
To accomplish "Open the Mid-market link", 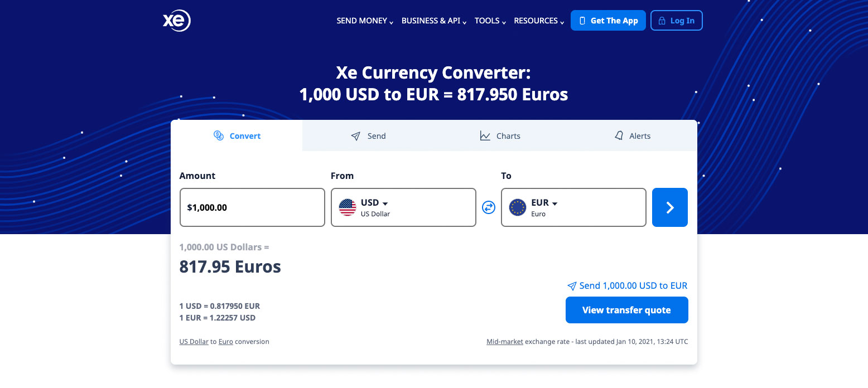I will [504, 342].
